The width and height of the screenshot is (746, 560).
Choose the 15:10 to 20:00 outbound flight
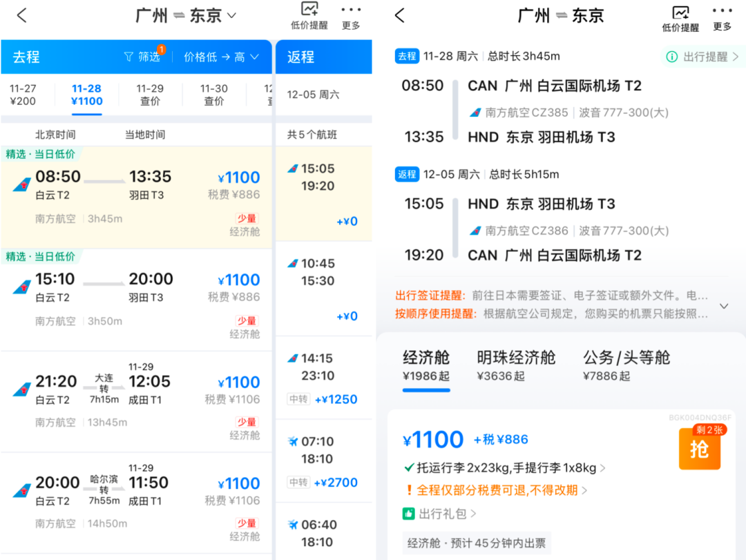(x=137, y=300)
